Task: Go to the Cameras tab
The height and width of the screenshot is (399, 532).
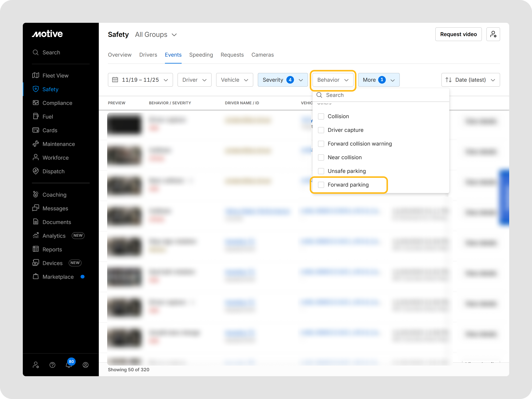Action: [262, 55]
